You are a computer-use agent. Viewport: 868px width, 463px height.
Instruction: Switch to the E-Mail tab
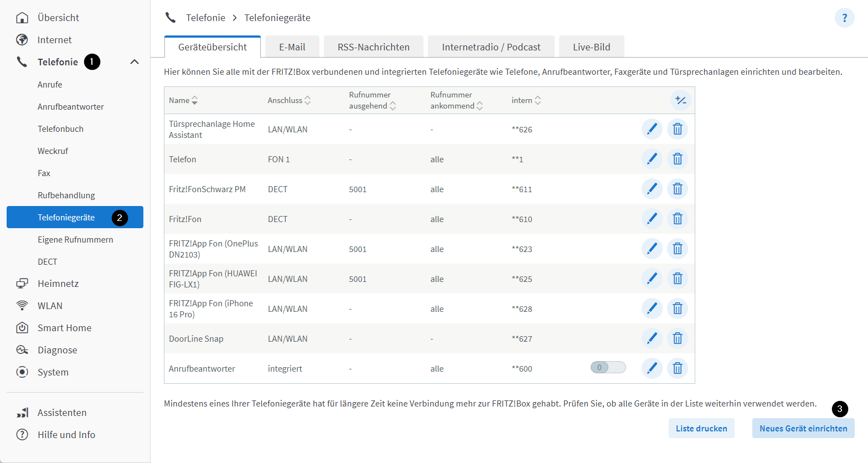[292, 47]
